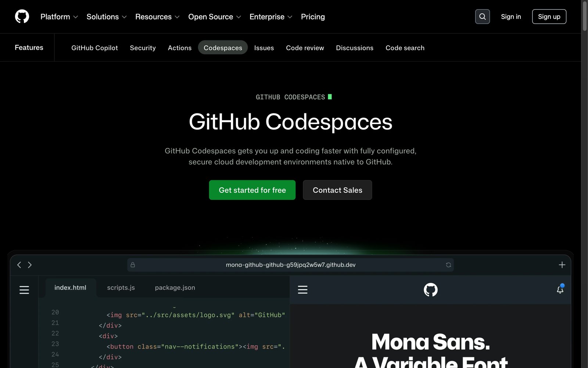The width and height of the screenshot is (588, 368).
Task: Expand the Open Source dropdown menu
Action: 215,17
